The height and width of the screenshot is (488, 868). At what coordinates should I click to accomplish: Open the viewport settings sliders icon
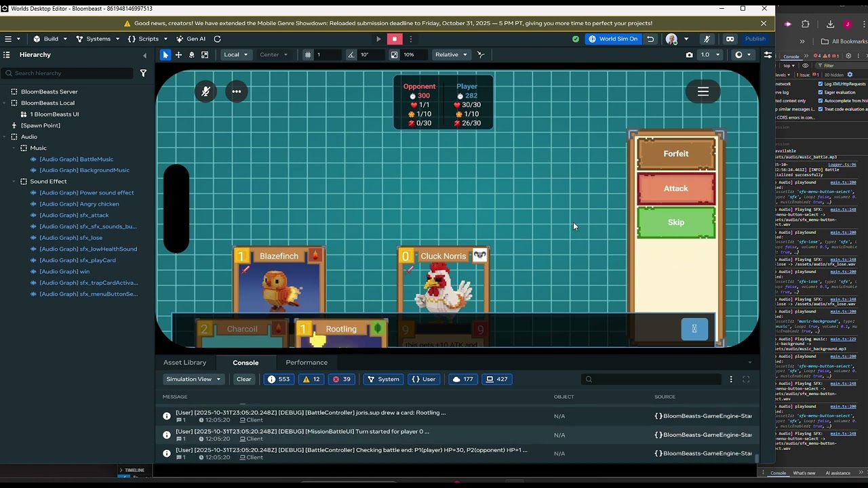768,55
